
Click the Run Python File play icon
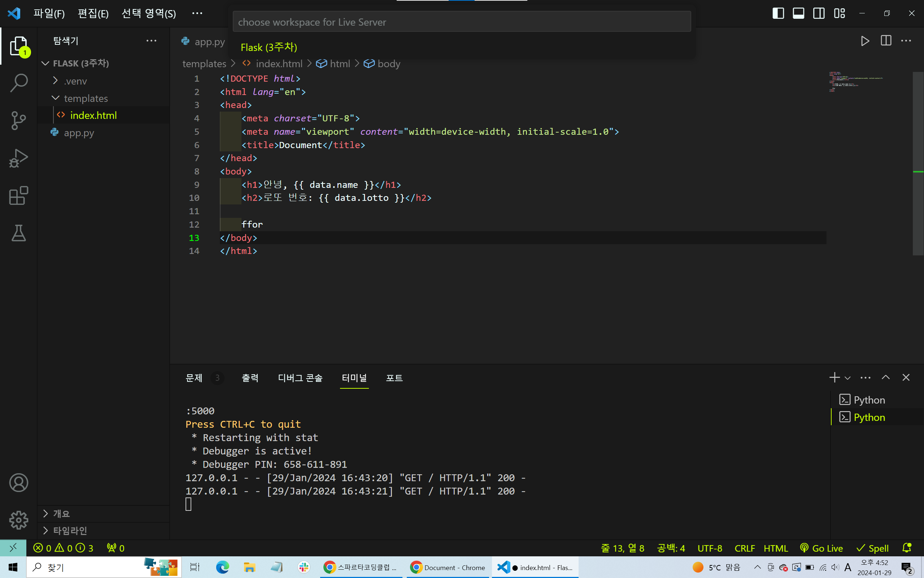(x=865, y=41)
